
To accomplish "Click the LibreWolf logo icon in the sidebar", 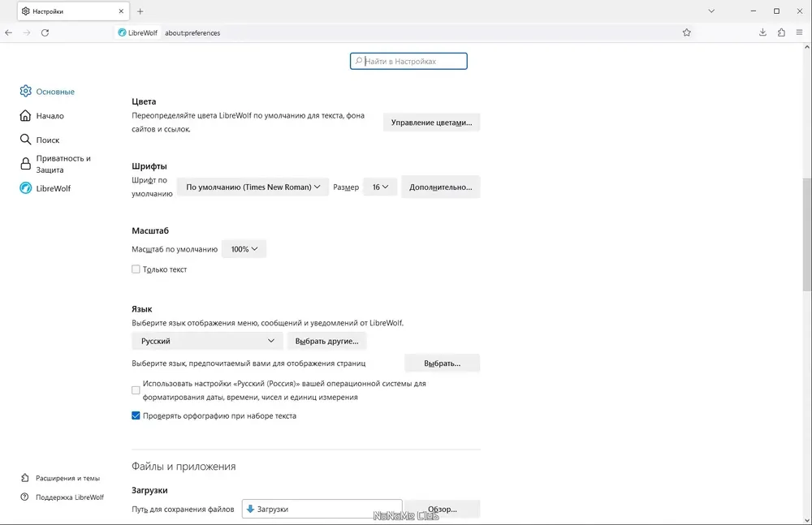I will click(x=25, y=188).
